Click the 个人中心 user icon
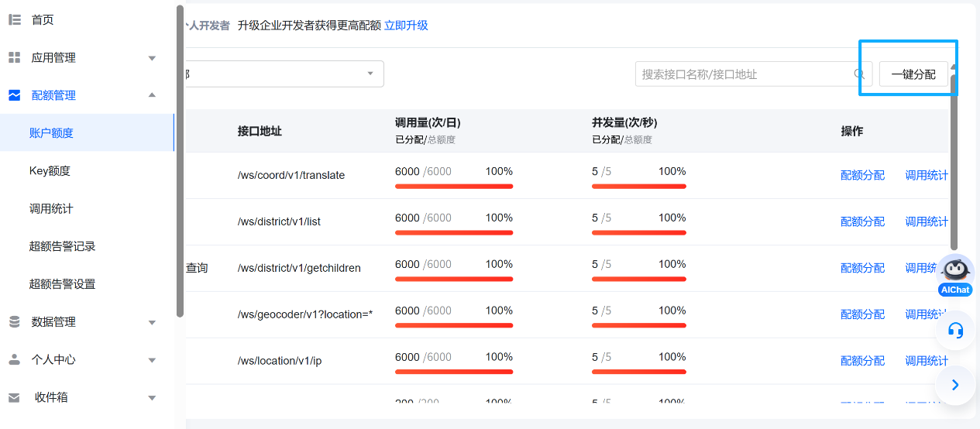This screenshot has height=429, width=980. tap(14, 360)
